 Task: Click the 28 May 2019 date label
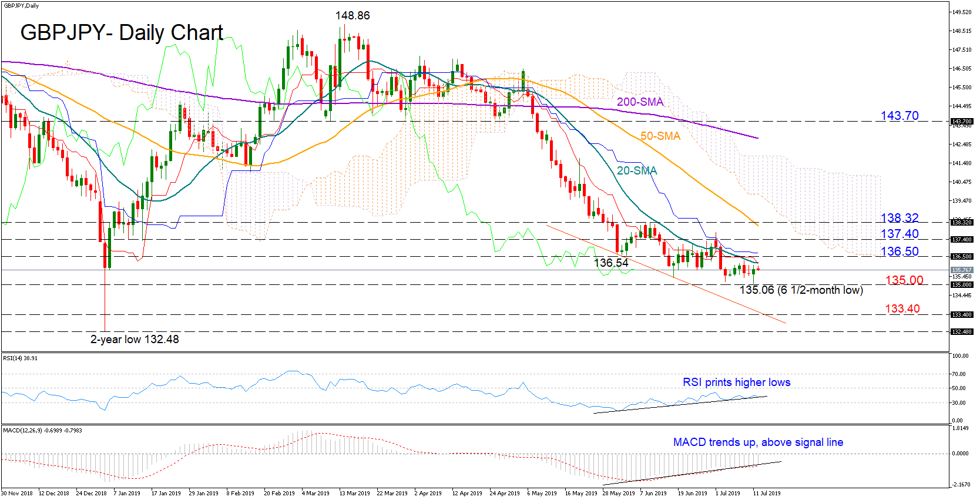click(619, 493)
